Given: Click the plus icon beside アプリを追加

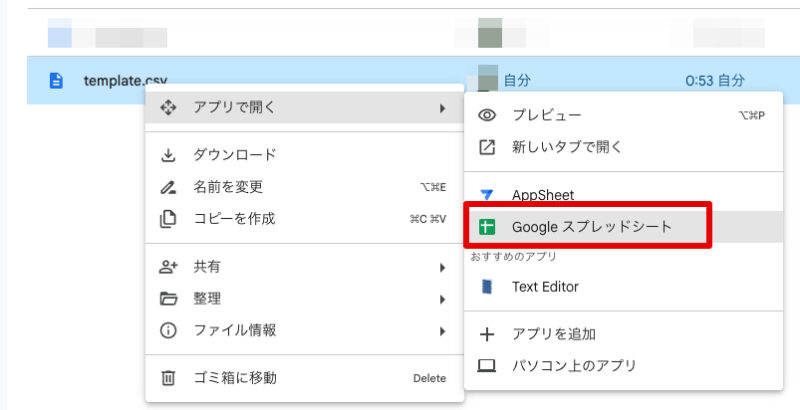Looking at the screenshot, I should coord(487,335).
